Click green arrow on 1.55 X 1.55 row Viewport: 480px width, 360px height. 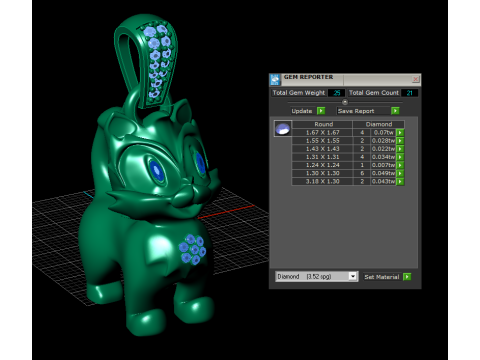400,141
